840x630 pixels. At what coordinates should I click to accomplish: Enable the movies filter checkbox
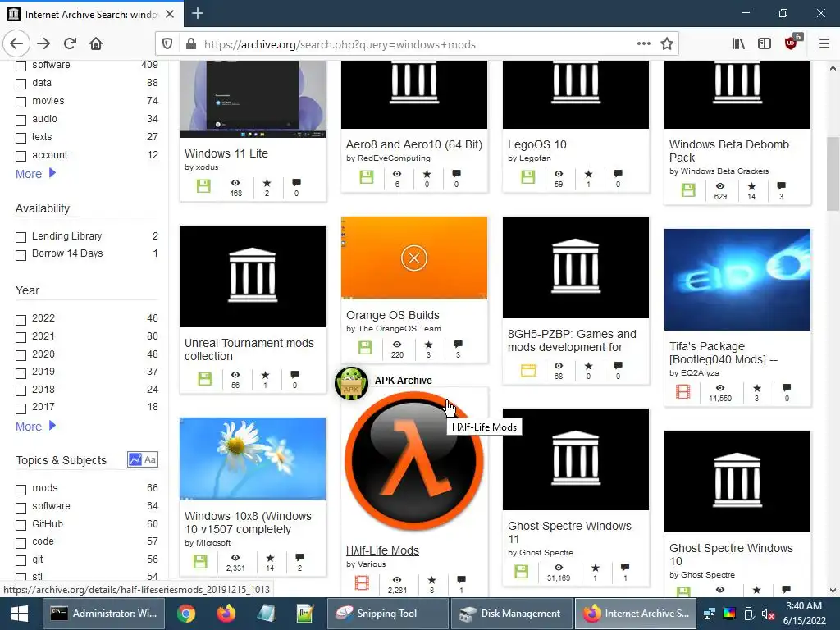(x=21, y=102)
